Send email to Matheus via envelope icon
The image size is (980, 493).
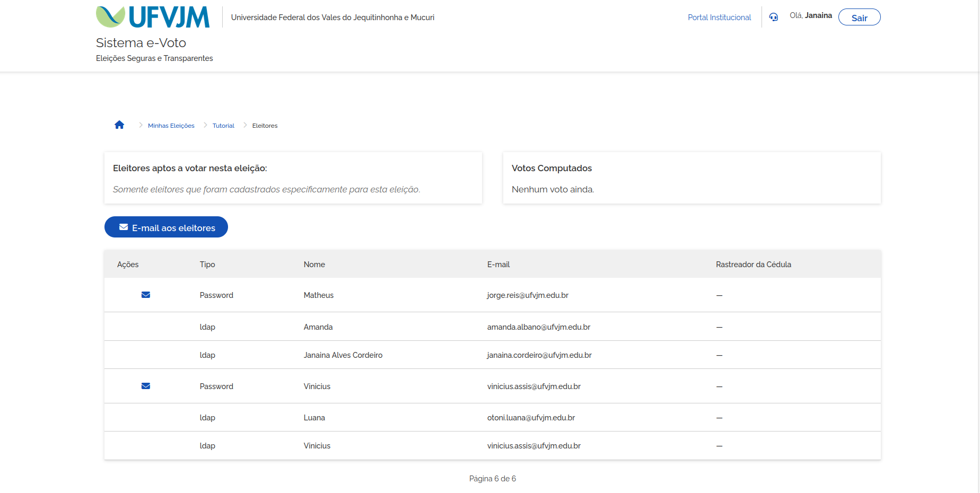[146, 295]
